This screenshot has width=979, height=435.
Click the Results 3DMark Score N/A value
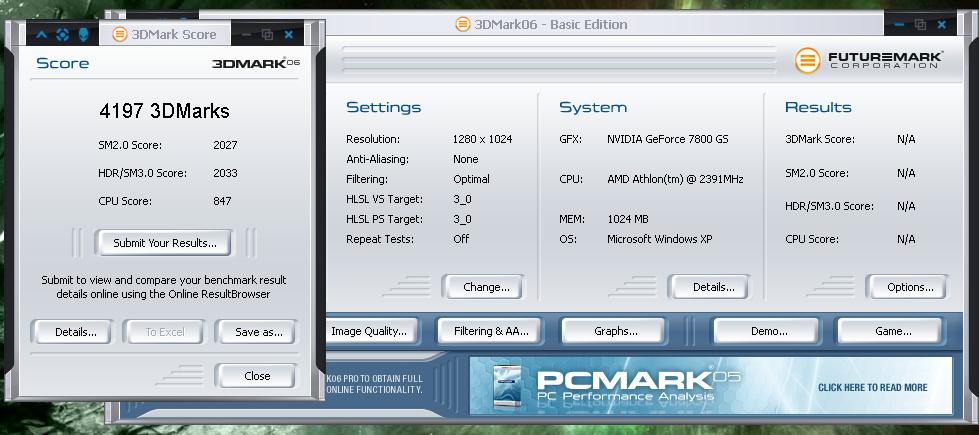pos(906,139)
